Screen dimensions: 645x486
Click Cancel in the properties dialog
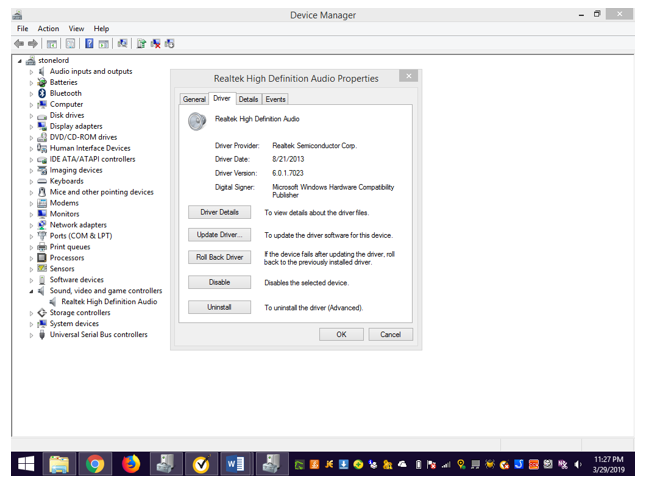(390, 335)
